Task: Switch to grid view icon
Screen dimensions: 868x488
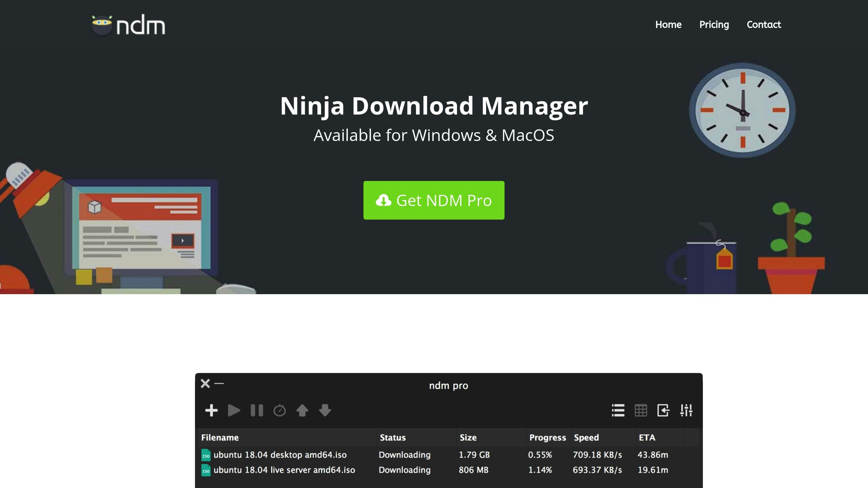Action: [641, 410]
